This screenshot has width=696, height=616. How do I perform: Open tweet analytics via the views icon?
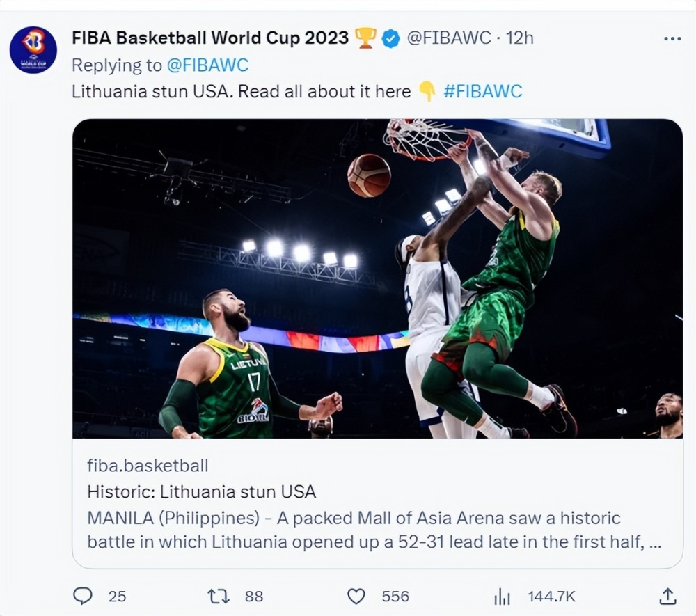(x=502, y=597)
